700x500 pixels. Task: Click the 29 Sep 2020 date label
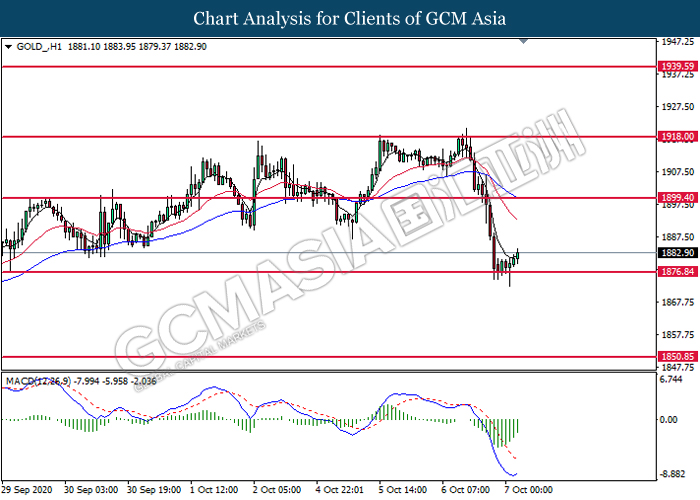27,490
